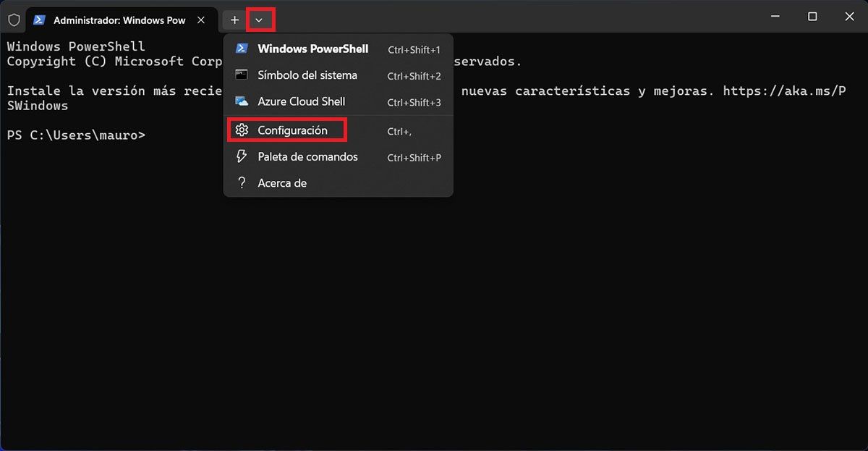This screenshot has height=451, width=868.
Task: Click the Configuración gear icon
Action: coord(242,130)
